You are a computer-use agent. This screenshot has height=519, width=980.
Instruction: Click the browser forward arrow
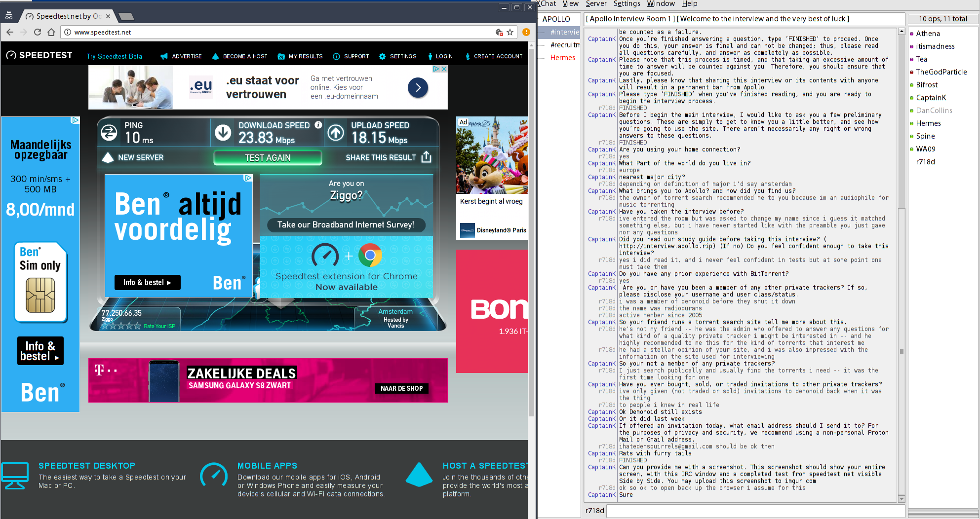[24, 32]
